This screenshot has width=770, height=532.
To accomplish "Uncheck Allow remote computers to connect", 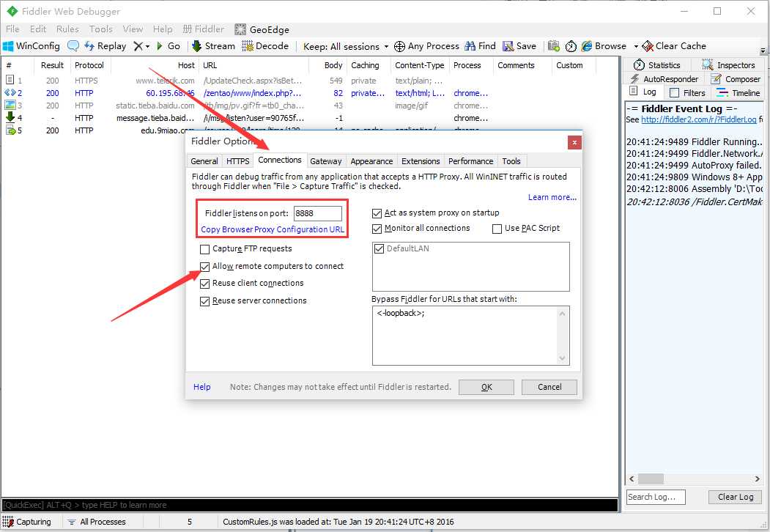I will click(205, 266).
